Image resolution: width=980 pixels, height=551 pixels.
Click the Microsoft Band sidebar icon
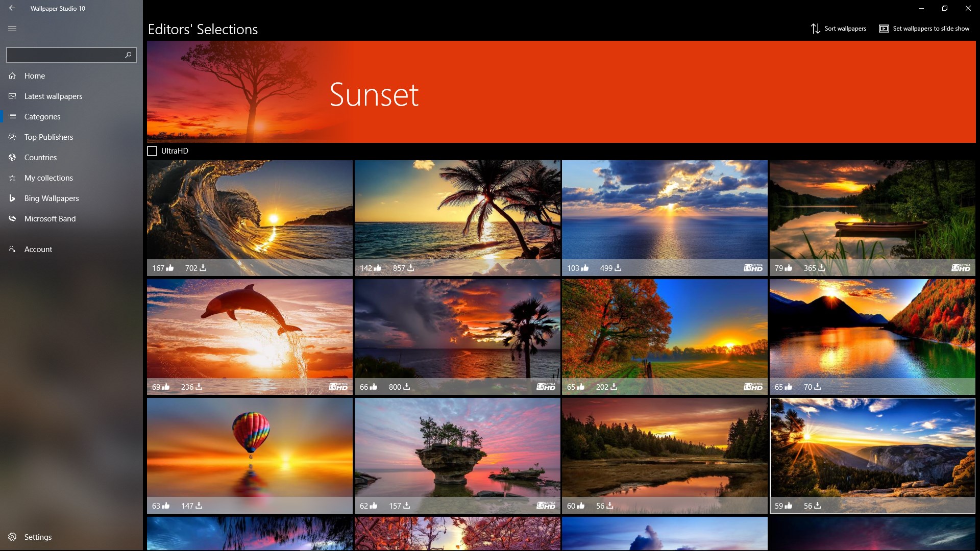11,218
